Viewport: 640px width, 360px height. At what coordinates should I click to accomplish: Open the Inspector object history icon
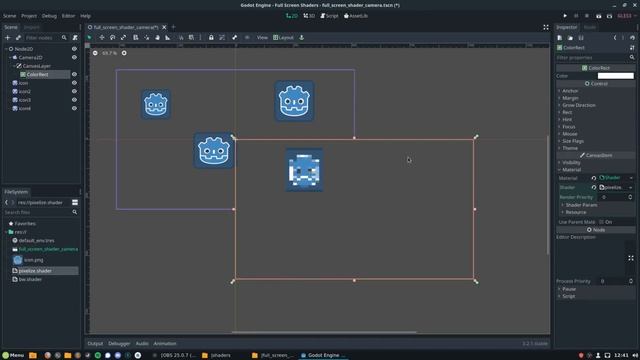click(x=632, y=38)
